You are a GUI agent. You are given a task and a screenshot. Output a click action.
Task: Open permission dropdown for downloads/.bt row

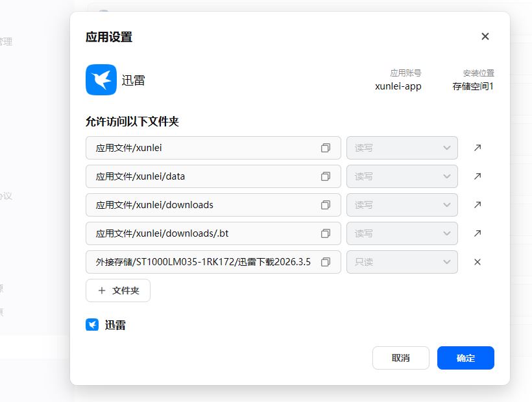coord(402,233)
